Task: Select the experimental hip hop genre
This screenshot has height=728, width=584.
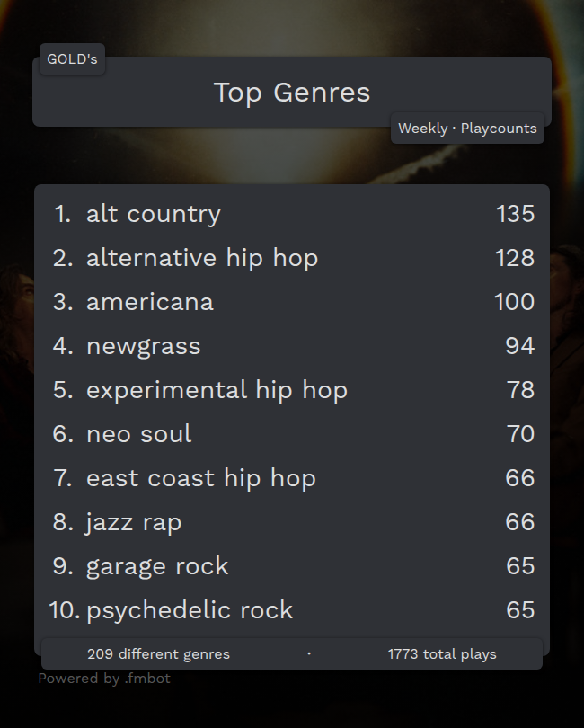Action: [x=217, y=390]
